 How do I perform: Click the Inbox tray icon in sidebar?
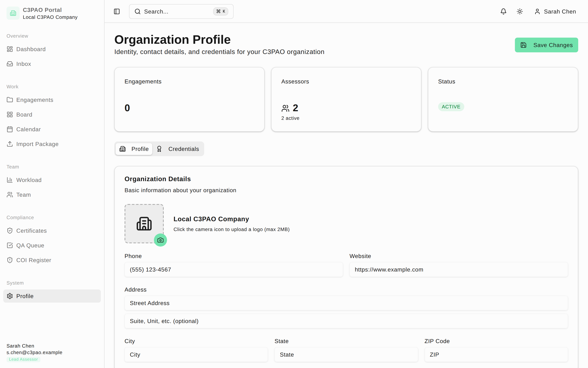click(x=10, y=64)
